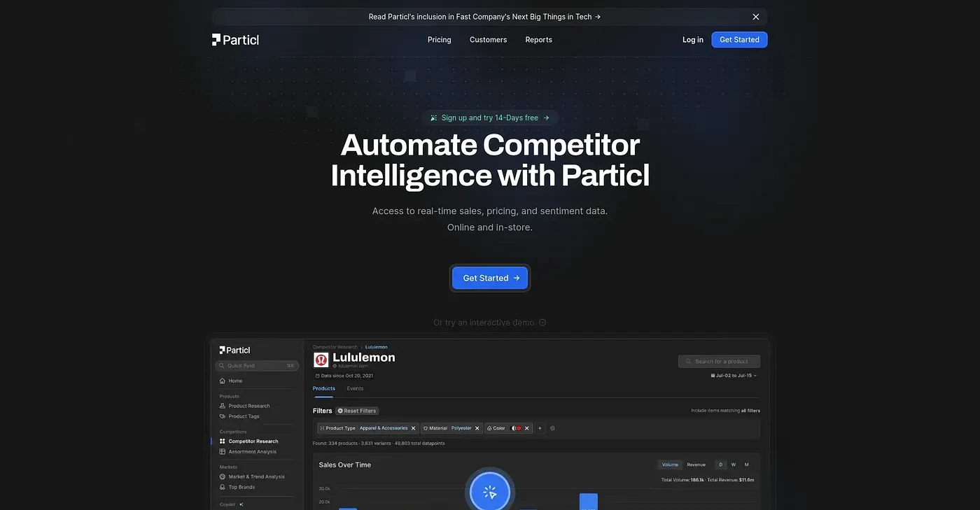This screenshot has height=510, width=980.
Task: Remove the Product Type filter
Action: click(x=414, y=428)
